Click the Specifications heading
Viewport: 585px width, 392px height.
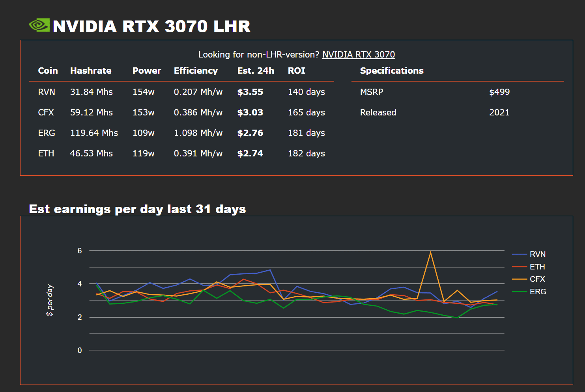392,71
